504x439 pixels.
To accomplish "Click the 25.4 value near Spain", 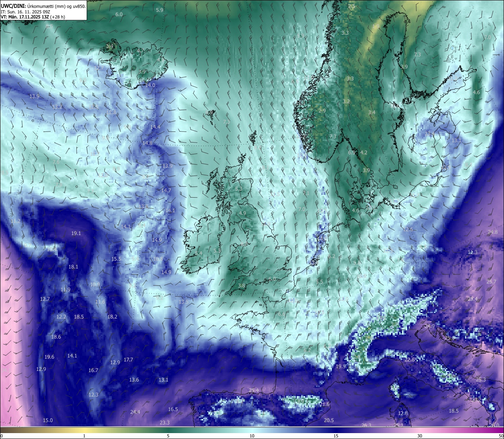I will 254,390.
